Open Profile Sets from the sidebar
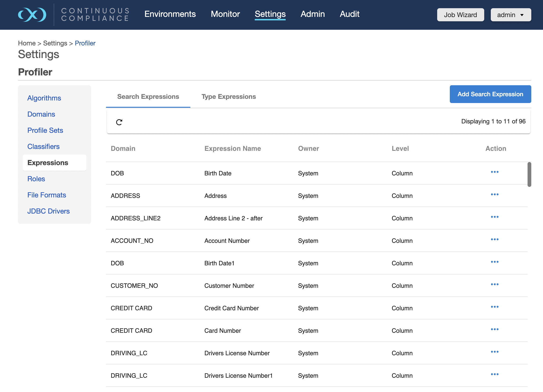Screen dimensions: 543x392 (x=45, y=130)
